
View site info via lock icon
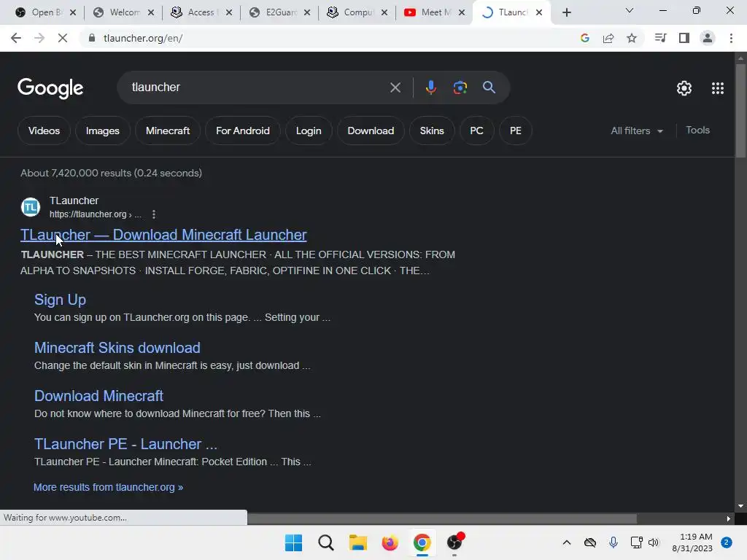point(92,38)
